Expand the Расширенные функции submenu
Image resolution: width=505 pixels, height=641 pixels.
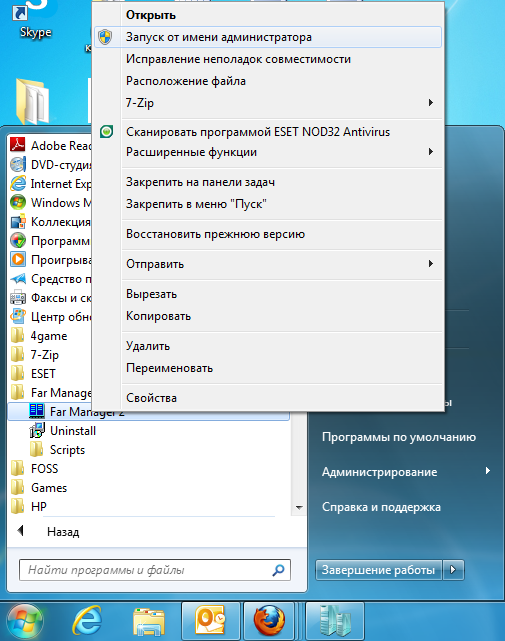pos(431,152)
